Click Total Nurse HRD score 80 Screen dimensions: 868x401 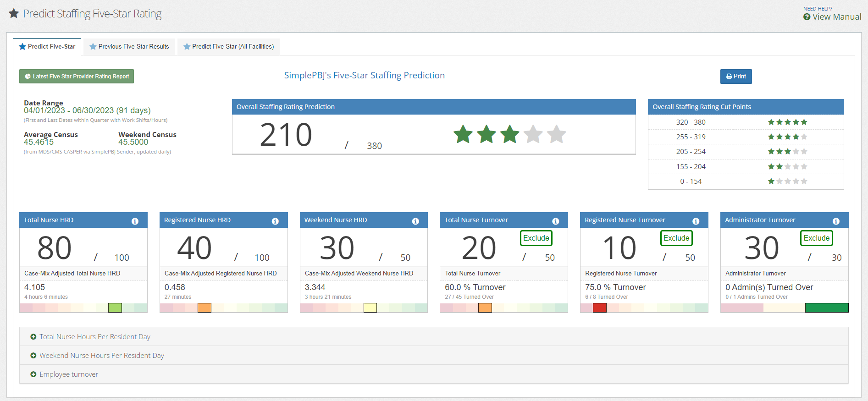tap(55, 248)
